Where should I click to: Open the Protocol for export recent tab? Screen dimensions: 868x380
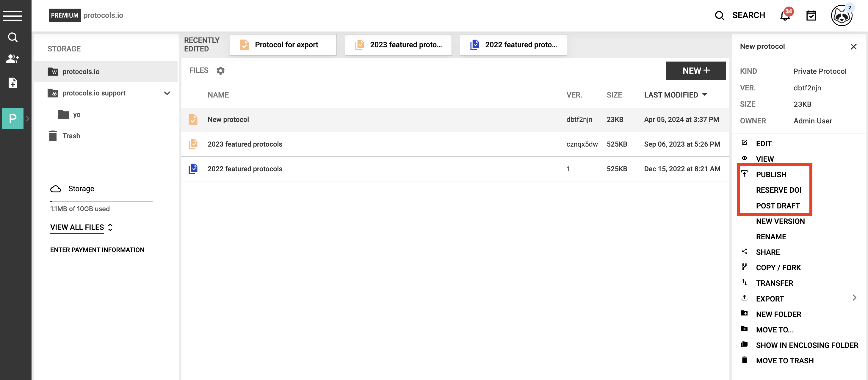tap(283, 45)
